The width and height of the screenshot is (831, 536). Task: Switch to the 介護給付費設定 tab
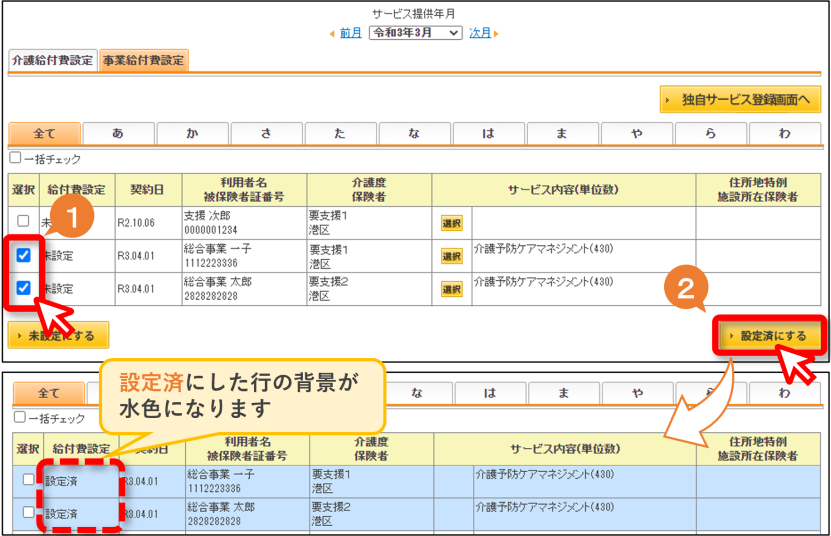pyautogui.click(x=52, y=60)
